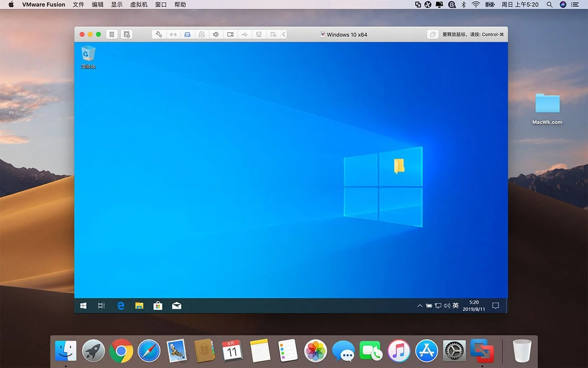Click the 英 language indicator in taskbar
The height and width of the screenshot is (368, 588).
(455, 306)
